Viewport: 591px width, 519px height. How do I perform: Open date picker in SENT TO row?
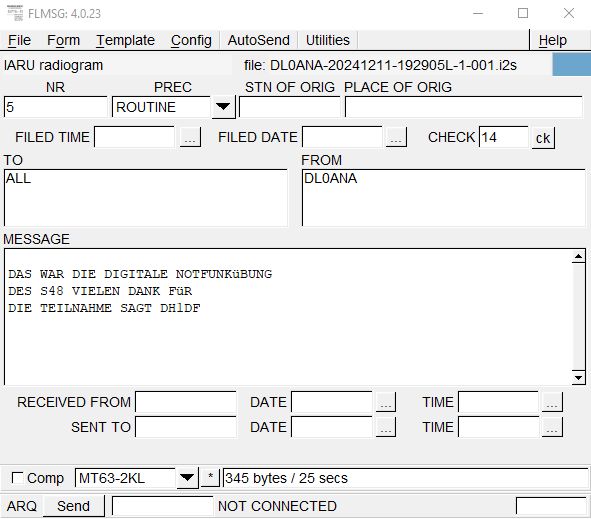(x=386, y=427)
